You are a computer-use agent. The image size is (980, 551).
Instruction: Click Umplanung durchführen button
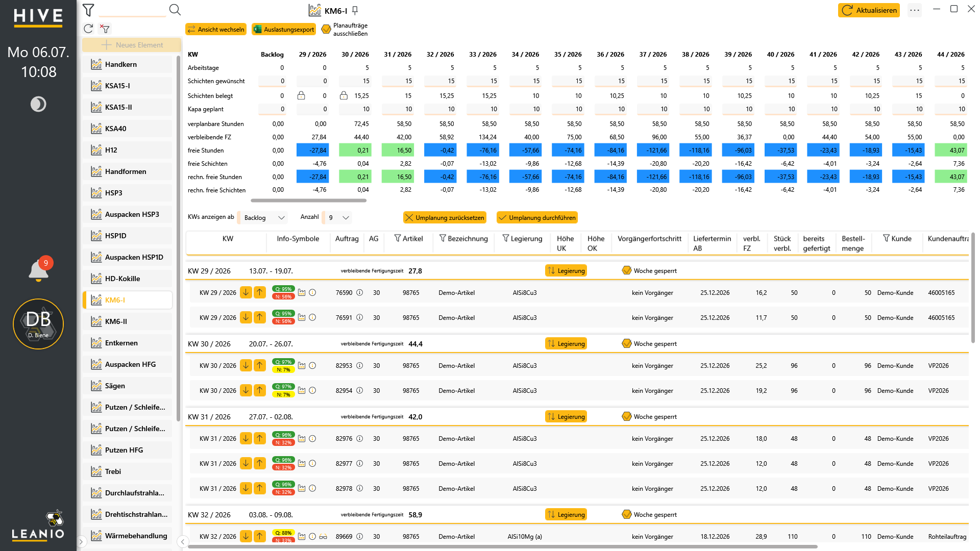pyautogui.click(x=537, y=218)
